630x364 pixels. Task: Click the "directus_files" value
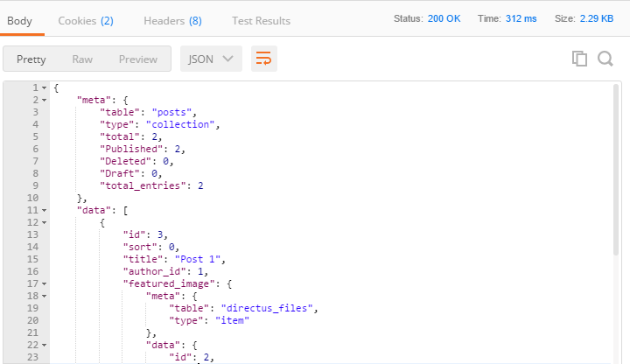(267, 308)
